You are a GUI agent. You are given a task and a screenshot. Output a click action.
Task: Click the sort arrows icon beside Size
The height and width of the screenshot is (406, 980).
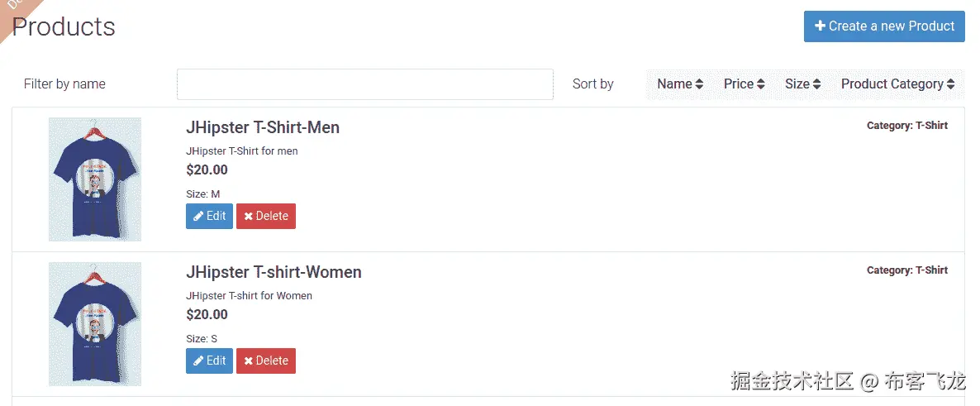point(816,84)
